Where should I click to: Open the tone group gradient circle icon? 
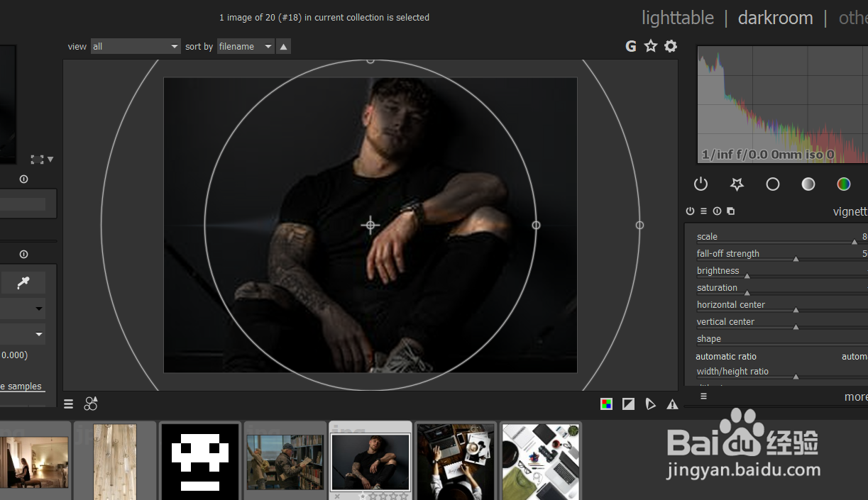808,184
